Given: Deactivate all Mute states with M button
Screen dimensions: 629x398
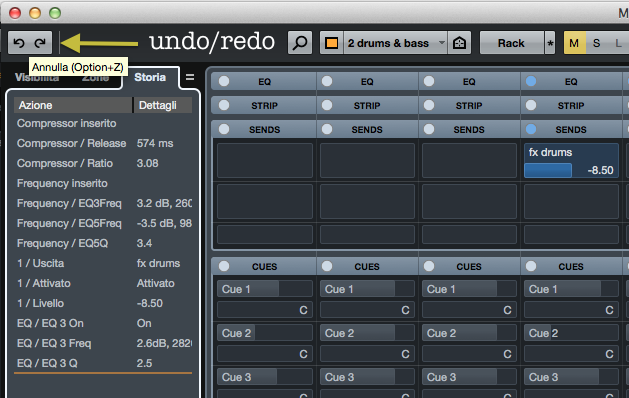Looking at the screenshot, I should pos(574,43).
